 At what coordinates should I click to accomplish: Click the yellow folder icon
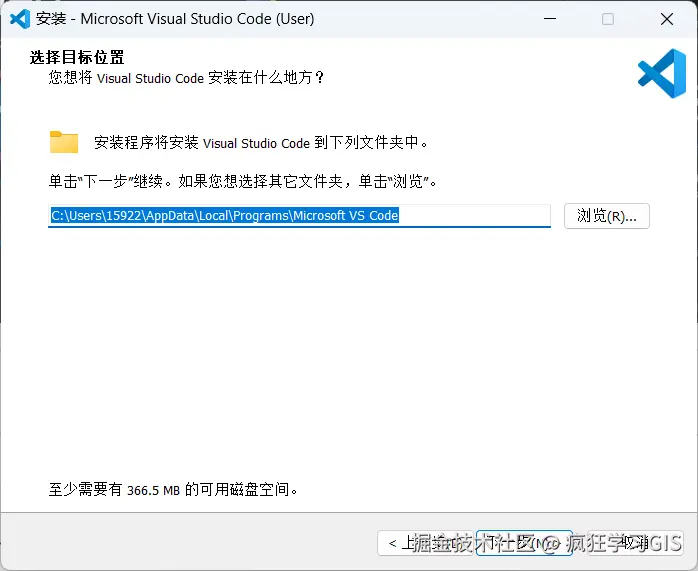pos(64,142)
